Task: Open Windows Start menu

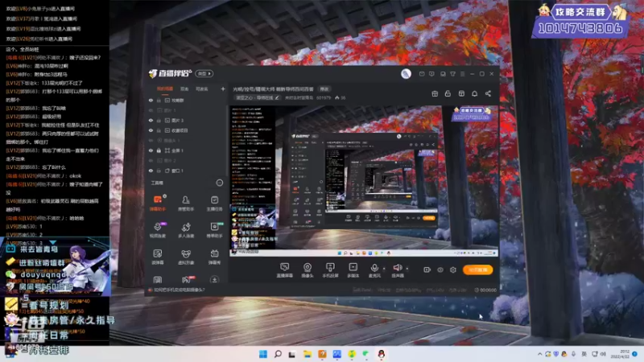Action: point(263,354)
